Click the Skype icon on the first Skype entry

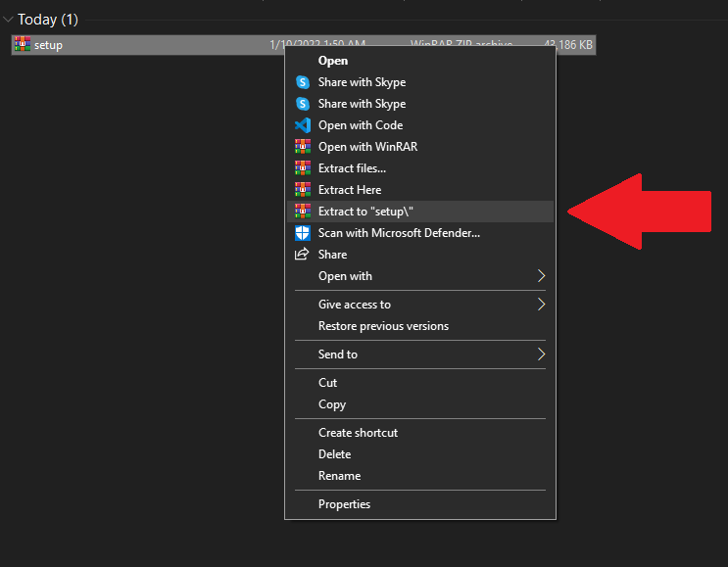pyautogui.click(x=303, y=82)
